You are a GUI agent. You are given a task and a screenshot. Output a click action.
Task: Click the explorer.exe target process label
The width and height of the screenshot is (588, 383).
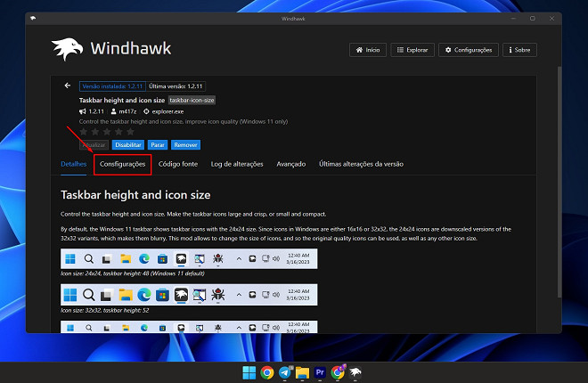[x=167, y=111]
